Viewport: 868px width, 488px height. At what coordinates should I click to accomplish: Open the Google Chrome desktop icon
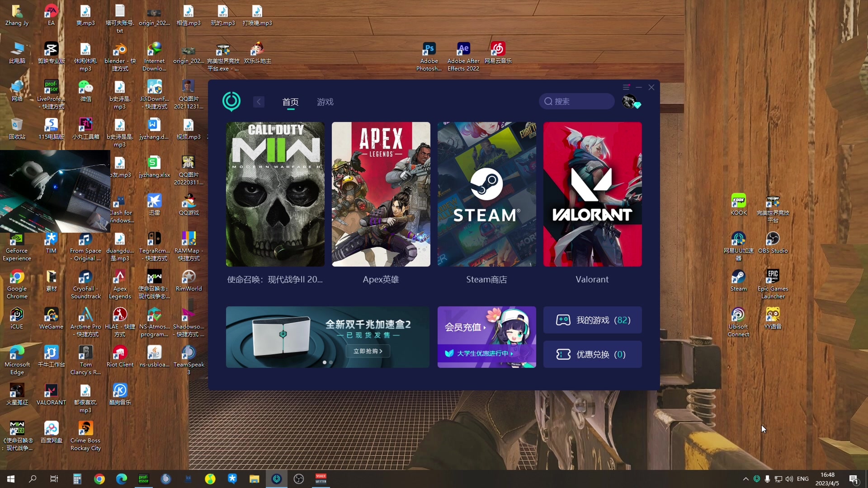point(17,284)
